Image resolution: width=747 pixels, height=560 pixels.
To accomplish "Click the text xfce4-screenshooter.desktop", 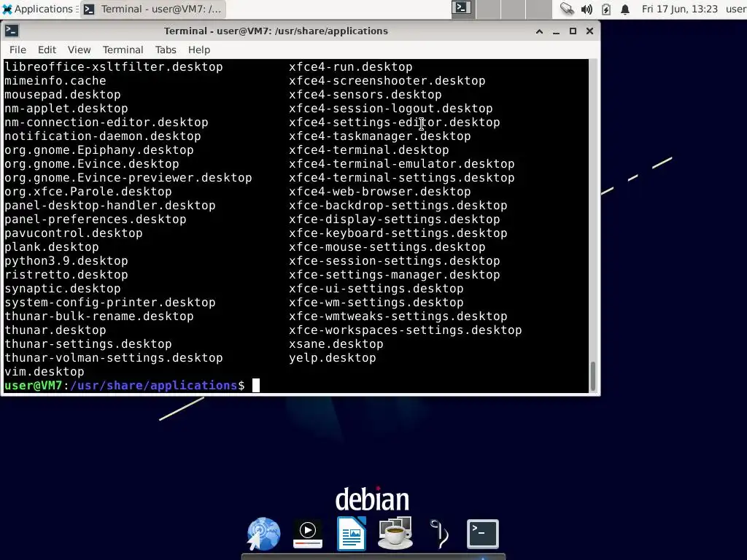I will (x=387, y=80).
